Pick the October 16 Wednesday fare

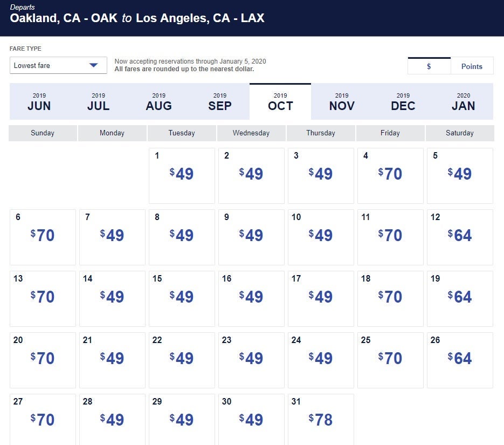251,298
